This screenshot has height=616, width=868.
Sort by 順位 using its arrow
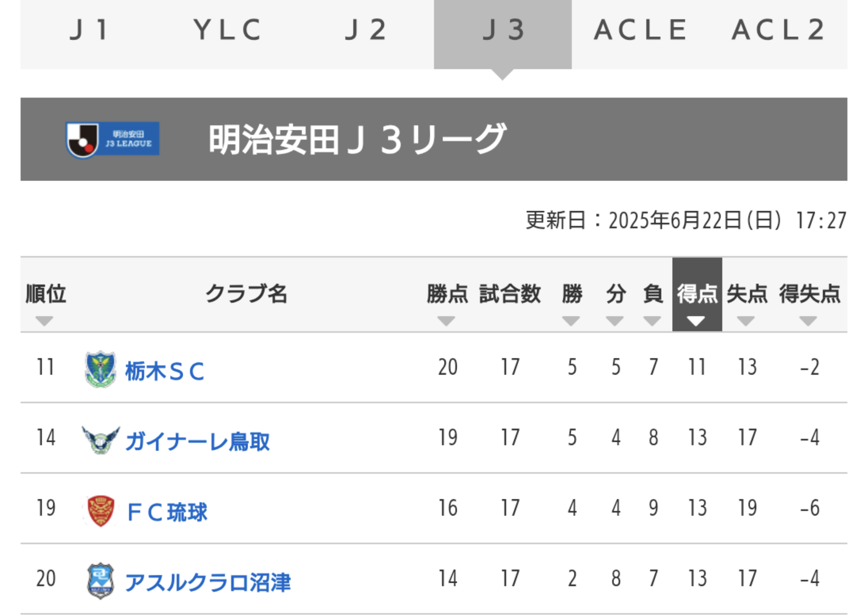click(x=44, y=321)
